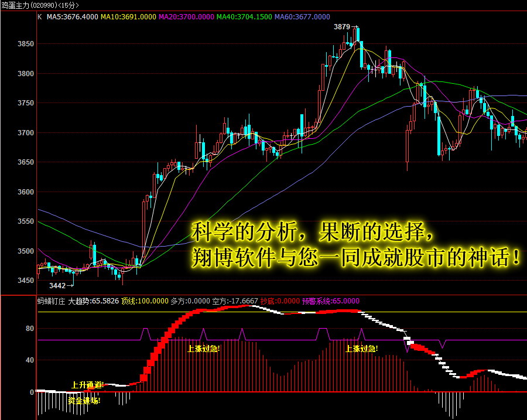527x420 pixels.
Task: Click the 上涨过急! label under 空方 value
Action: [x=203, y=349]
